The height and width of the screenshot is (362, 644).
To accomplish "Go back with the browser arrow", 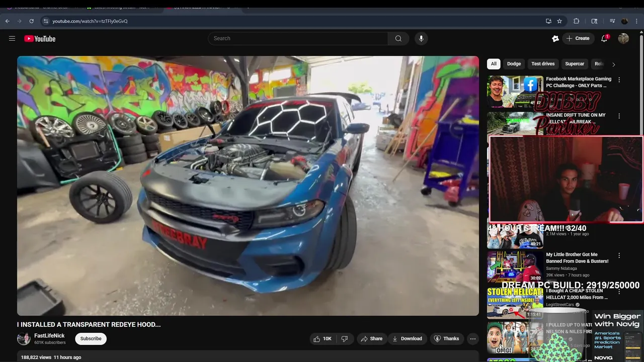I will (8, 21).
